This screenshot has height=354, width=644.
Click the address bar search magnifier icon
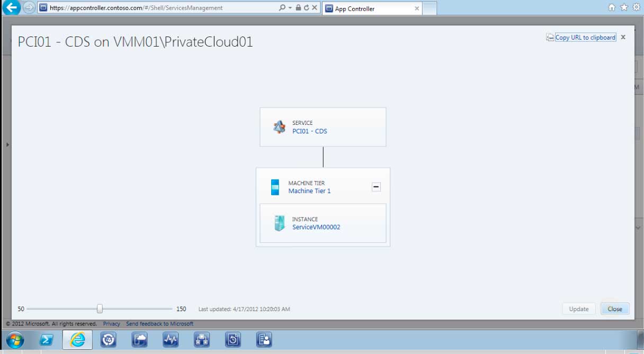pos(282,7)
